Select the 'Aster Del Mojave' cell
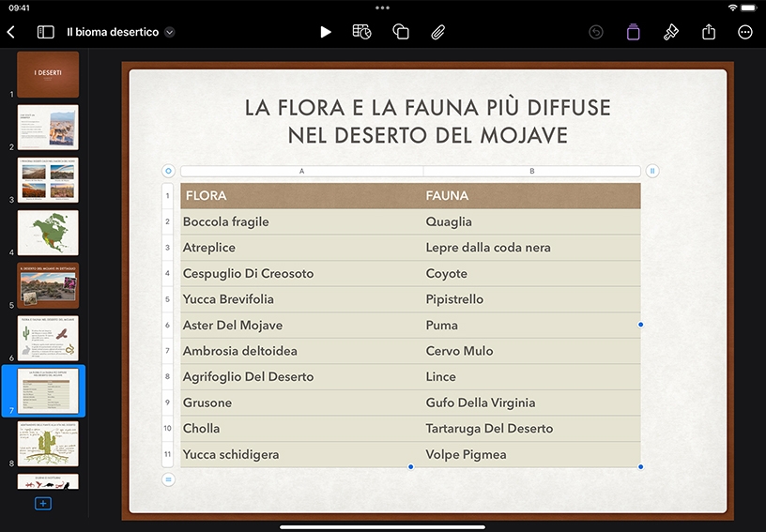766x532 pixels. click(302, 325)
